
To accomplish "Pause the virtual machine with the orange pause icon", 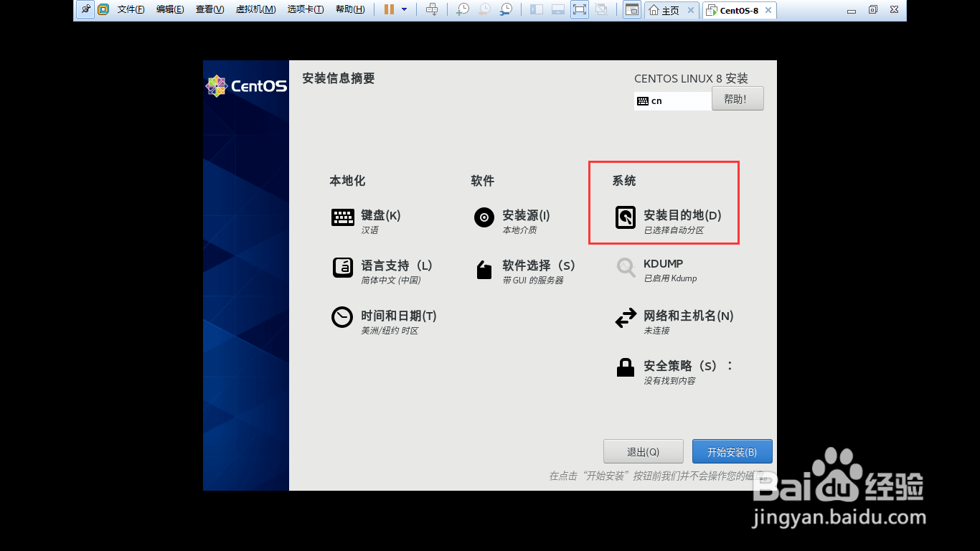I will pos(389,10).
